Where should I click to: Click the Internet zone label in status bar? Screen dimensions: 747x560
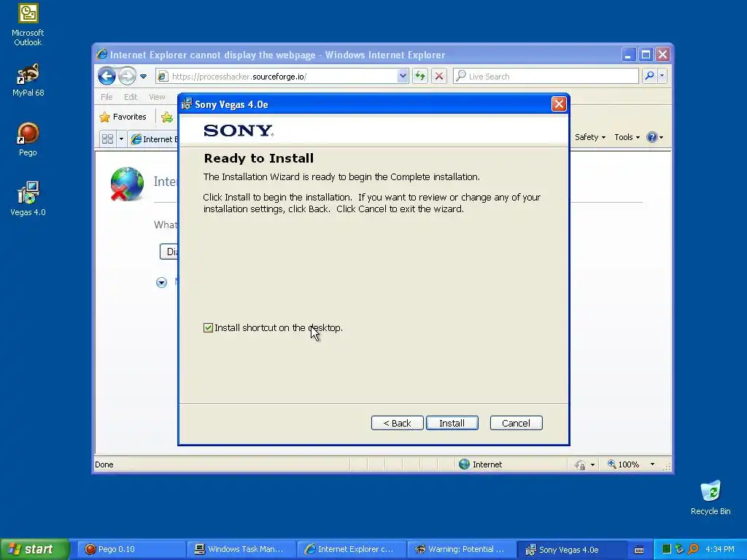click(x=487, y=464)
